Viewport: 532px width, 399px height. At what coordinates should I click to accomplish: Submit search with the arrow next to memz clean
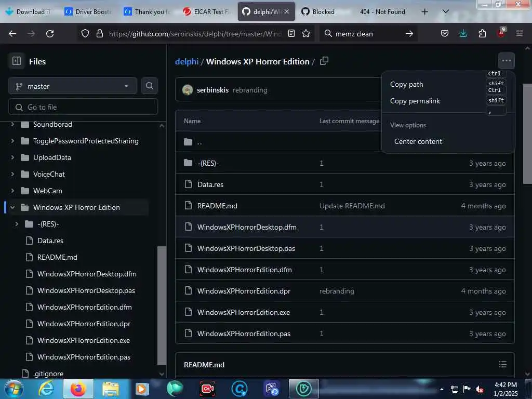(x=409, y=34)
